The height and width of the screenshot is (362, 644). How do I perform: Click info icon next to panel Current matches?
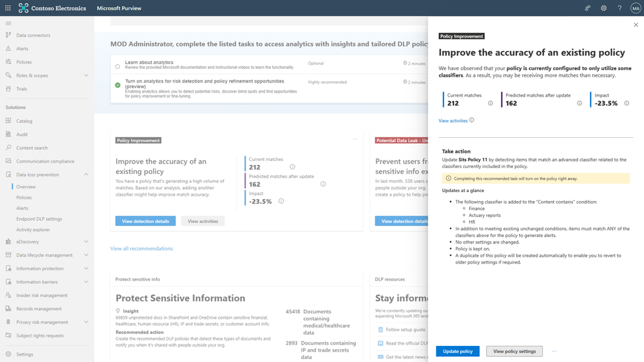pyautogui.click(x=491, y=104)
